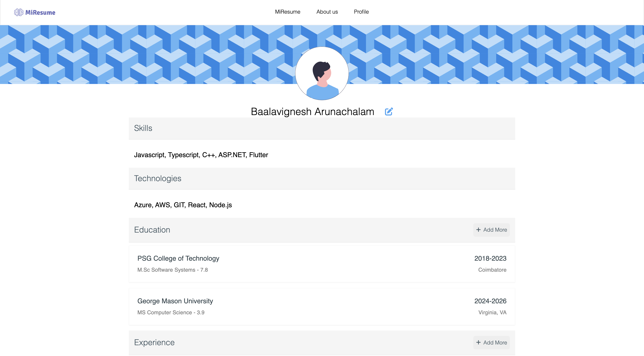Select the PSG College of Technology entry

178,258
